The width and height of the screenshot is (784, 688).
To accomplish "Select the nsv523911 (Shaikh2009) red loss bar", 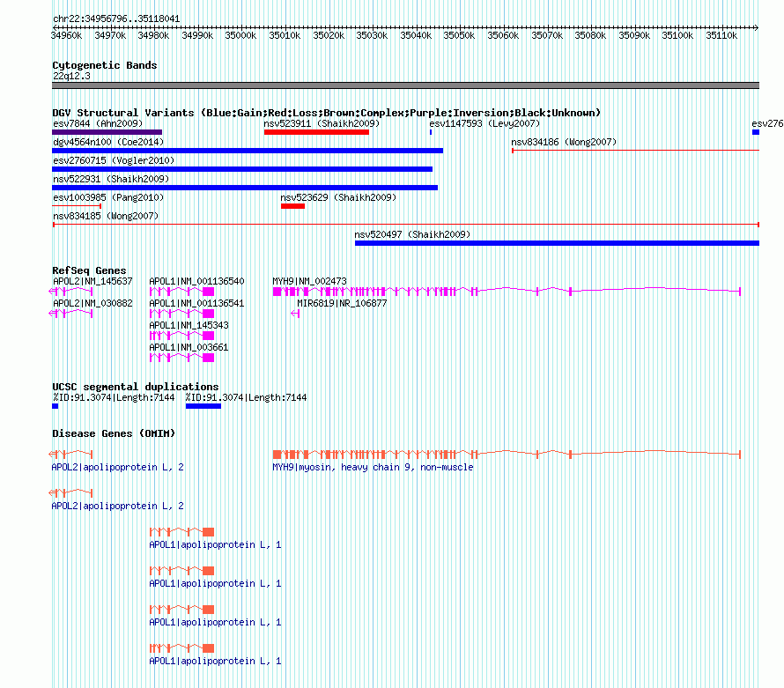I will pyautogui.click(x=316, y=132).
